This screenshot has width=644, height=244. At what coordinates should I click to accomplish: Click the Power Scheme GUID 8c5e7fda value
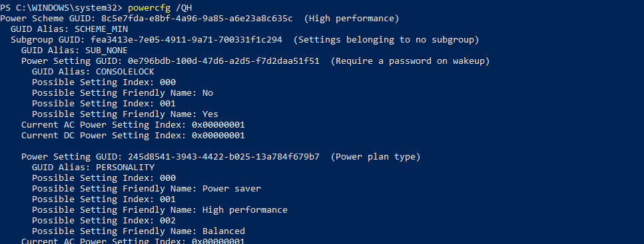coord(197,19)
